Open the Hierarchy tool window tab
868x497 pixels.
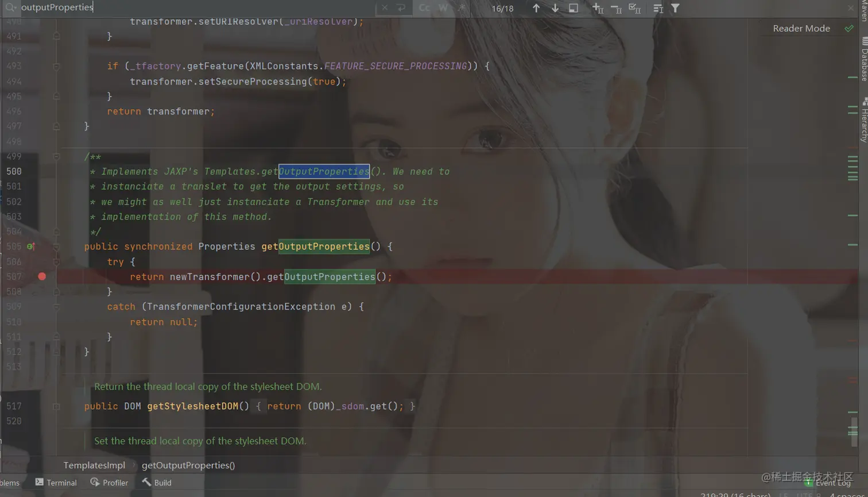pyautogui.click(x=864, y=120)
